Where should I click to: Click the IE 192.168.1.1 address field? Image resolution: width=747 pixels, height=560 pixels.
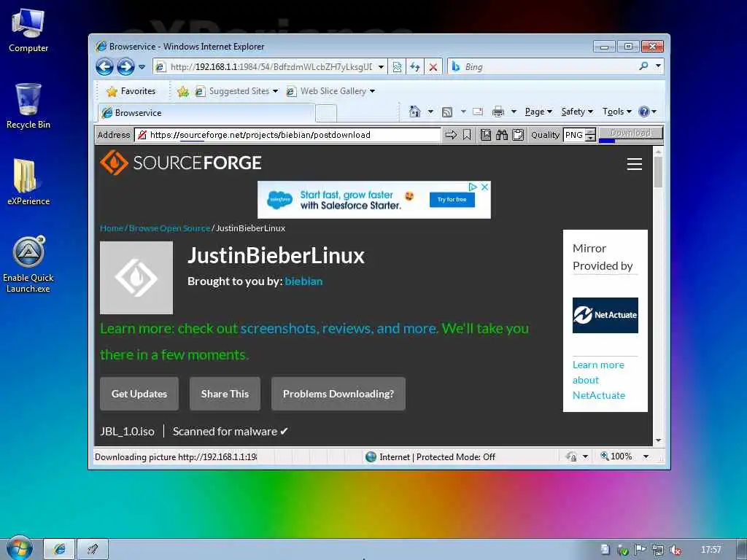tap(271, 67)
